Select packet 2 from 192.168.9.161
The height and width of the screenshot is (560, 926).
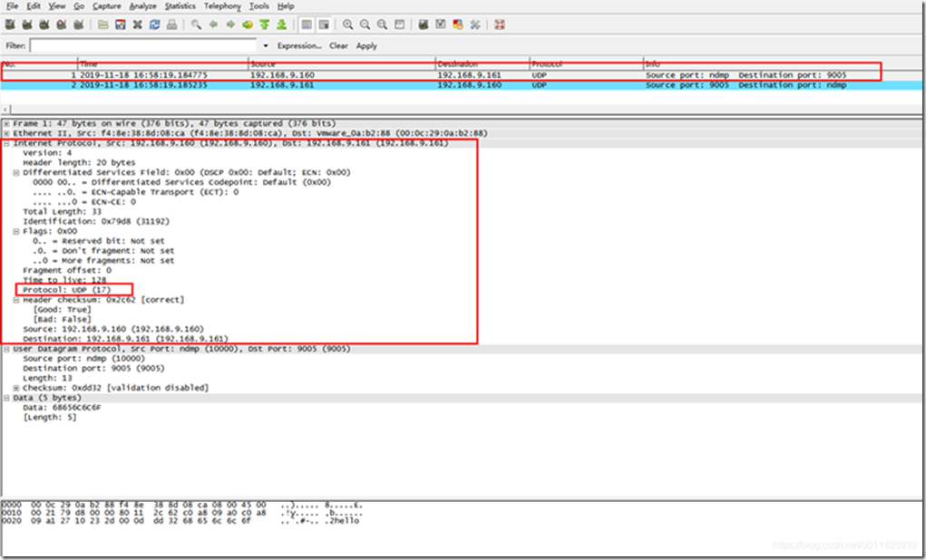461,85
